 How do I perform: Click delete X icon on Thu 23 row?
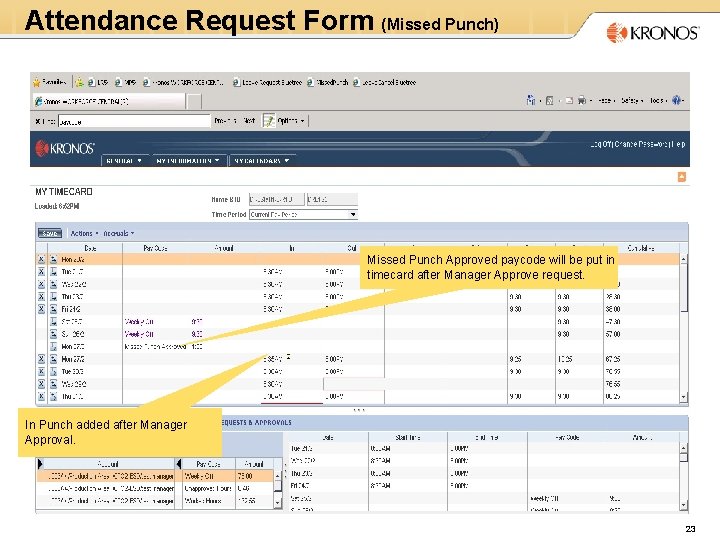click(x=41, y=297)
